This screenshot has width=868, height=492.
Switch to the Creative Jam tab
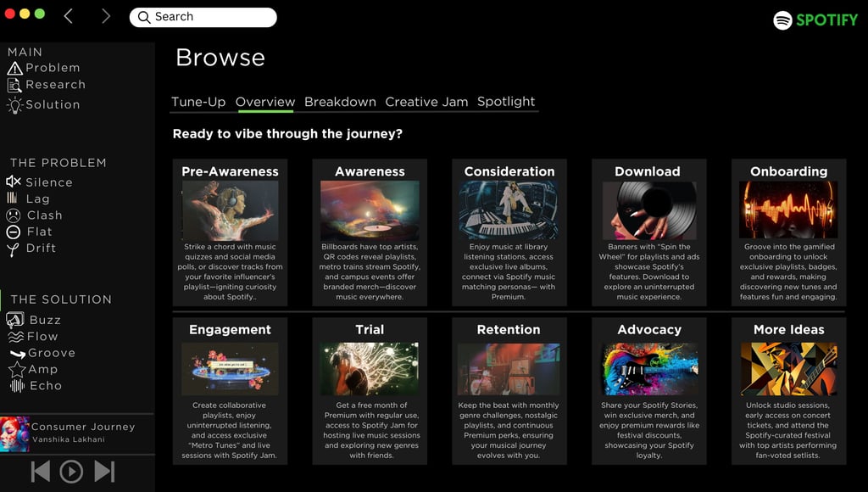click(427, 102)
